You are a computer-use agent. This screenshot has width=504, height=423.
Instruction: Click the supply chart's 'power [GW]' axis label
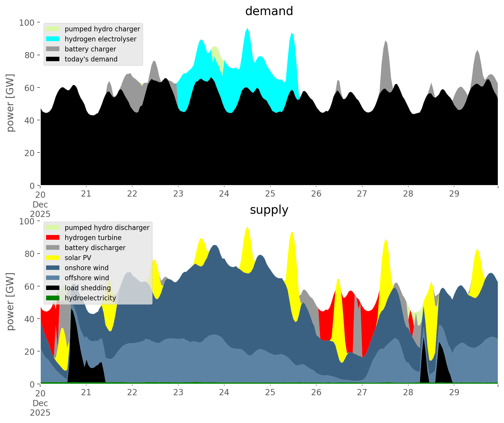[11, 302]
